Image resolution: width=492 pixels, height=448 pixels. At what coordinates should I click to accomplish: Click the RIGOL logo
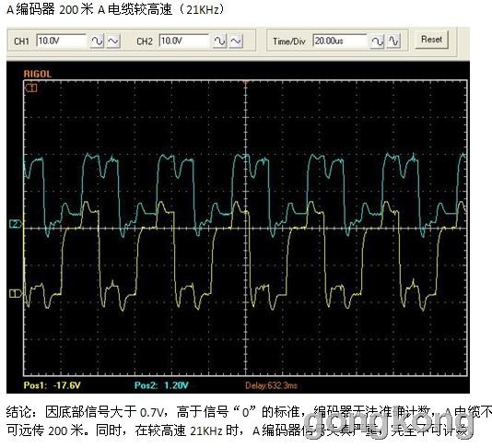(x=38, y=74)
